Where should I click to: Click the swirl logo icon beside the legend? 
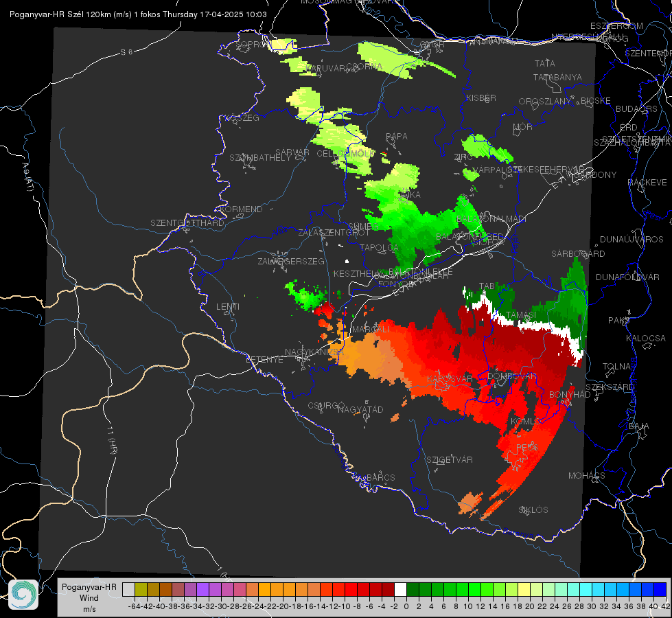(x=23, y=595)
